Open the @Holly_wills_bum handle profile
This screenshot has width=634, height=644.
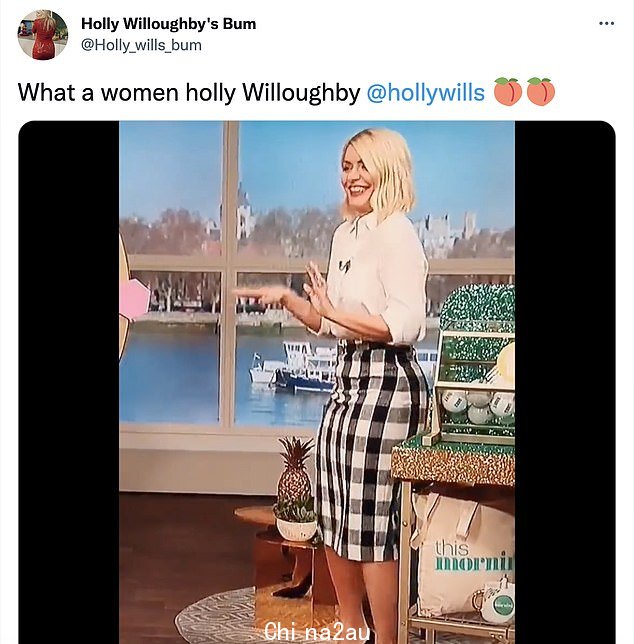[x=141, y=45]
